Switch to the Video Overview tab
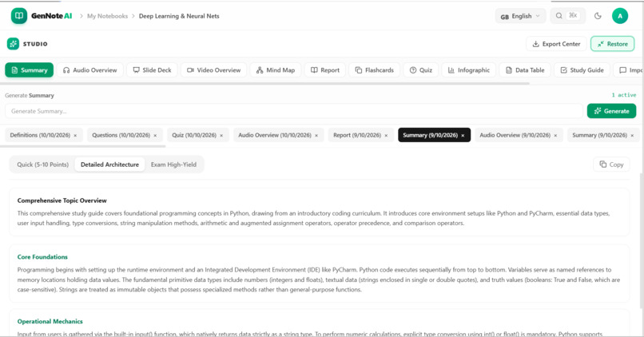644x337 pixels. (x=213, y=70)
